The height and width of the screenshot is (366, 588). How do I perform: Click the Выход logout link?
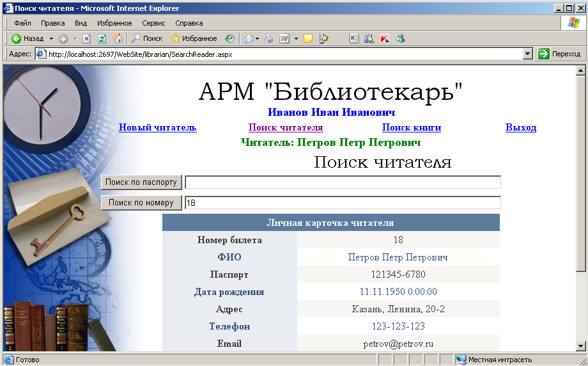521,127
